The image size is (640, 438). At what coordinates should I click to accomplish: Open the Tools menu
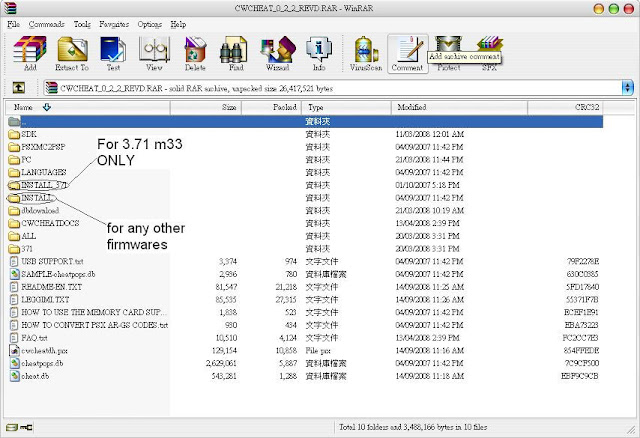(82, 24)
